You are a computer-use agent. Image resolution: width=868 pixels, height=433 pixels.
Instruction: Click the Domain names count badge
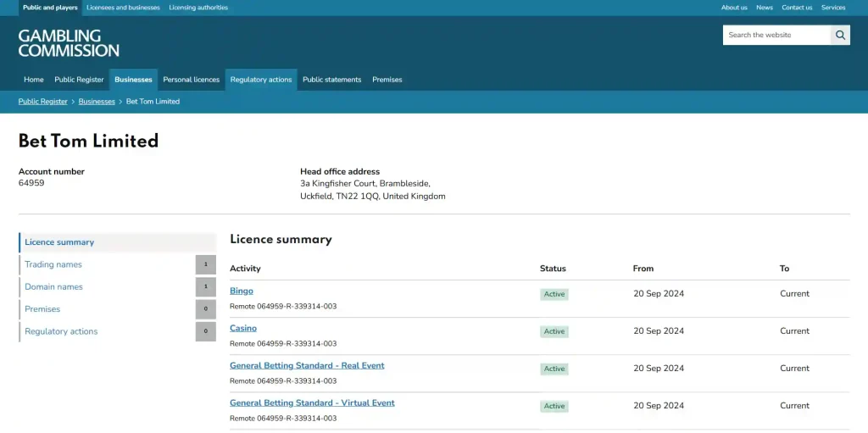pos(206,286)
